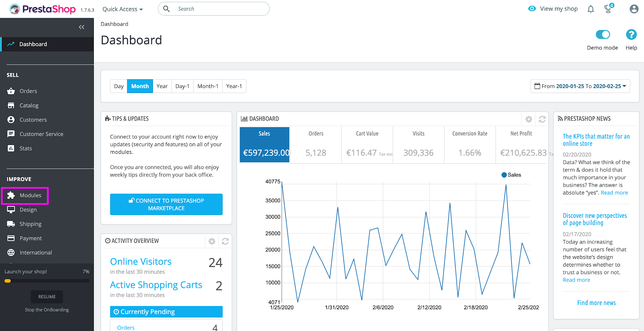Open 'The KPIs that matter' news article
Image resolution: width=644 pixels, height=331 pixels.
pyautogui.click(x=596, y=140)
